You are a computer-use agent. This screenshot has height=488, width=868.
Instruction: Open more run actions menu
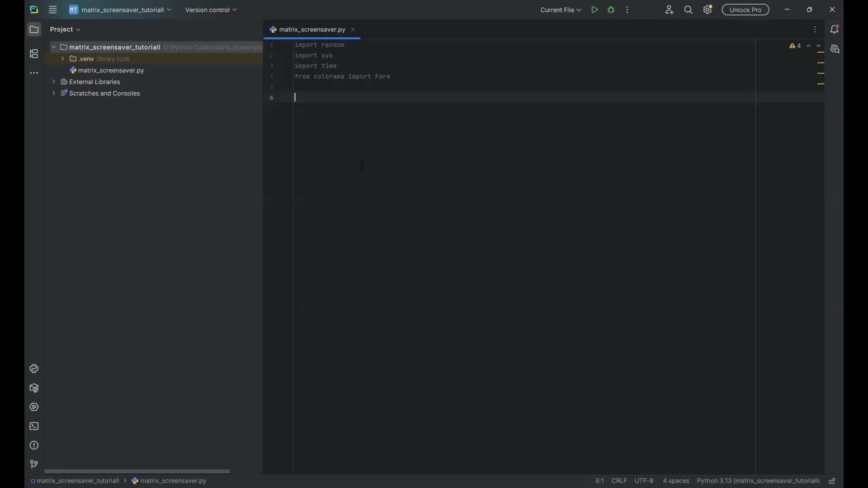click(x=627, y=9)
